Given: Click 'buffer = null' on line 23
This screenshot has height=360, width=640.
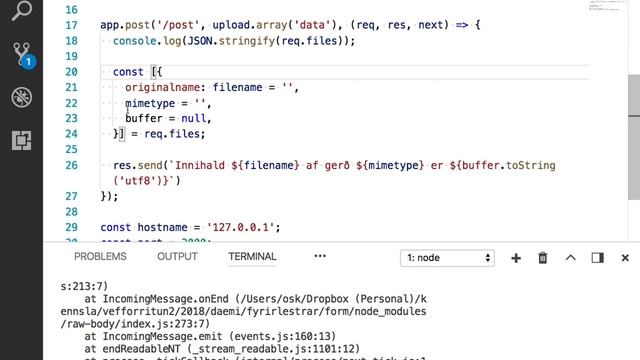Looking at the screenshot, I should click(165, 118).
